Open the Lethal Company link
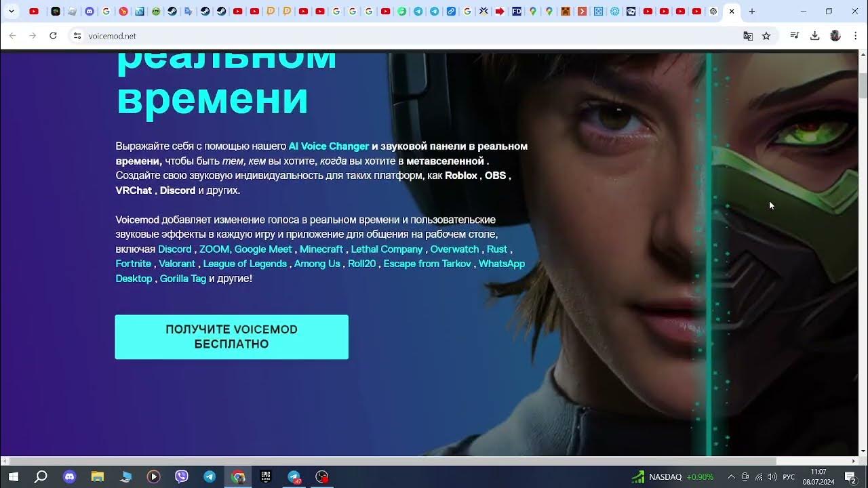Screen dimensions: 868x488 pyautogui.click(x=387, y=249)
